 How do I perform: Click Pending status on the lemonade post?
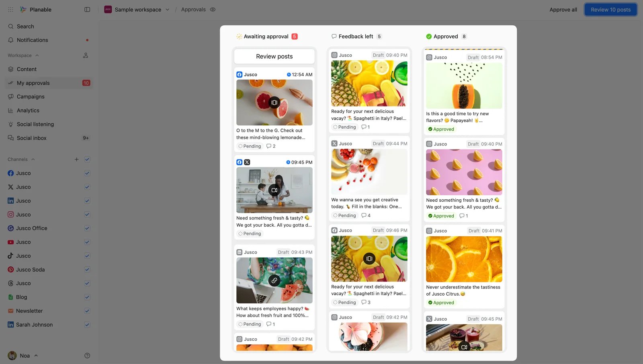pyautogui.click(x=250, y=146)
